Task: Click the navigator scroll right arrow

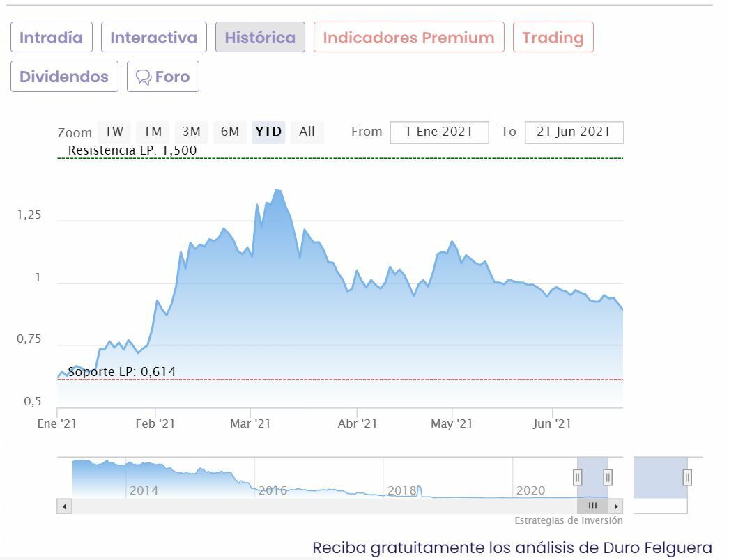Action: (x=615, y=506)
